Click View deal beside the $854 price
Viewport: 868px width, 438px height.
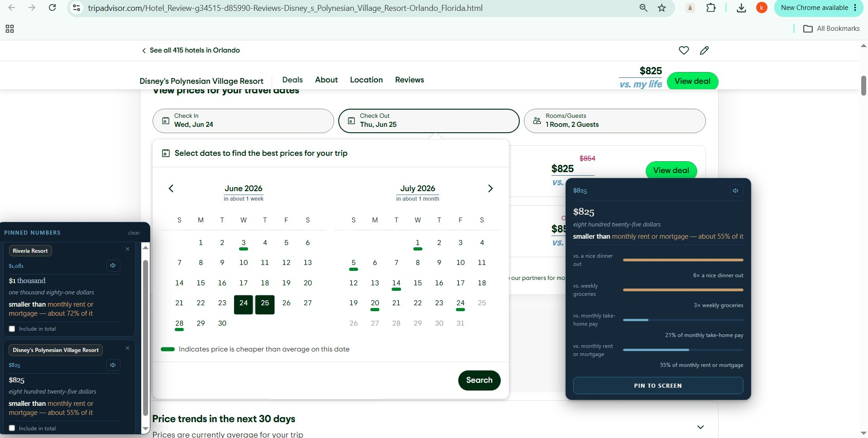pos(671,170)
